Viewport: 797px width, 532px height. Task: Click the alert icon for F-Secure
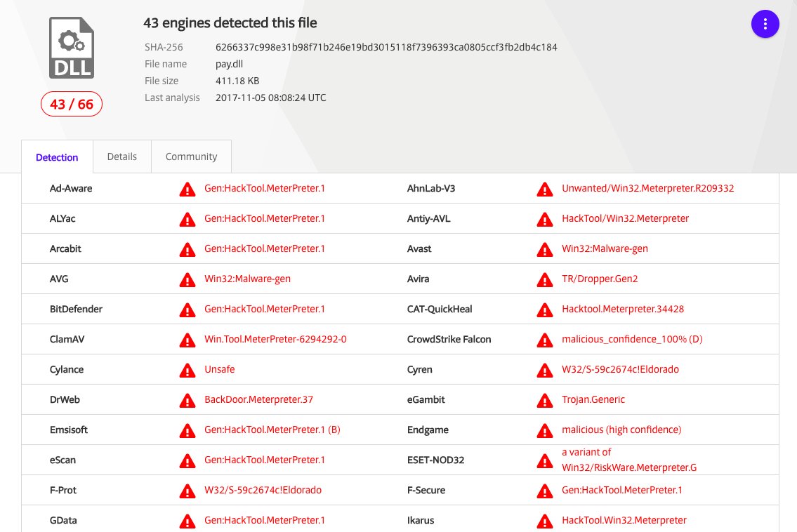pos(545,491)
